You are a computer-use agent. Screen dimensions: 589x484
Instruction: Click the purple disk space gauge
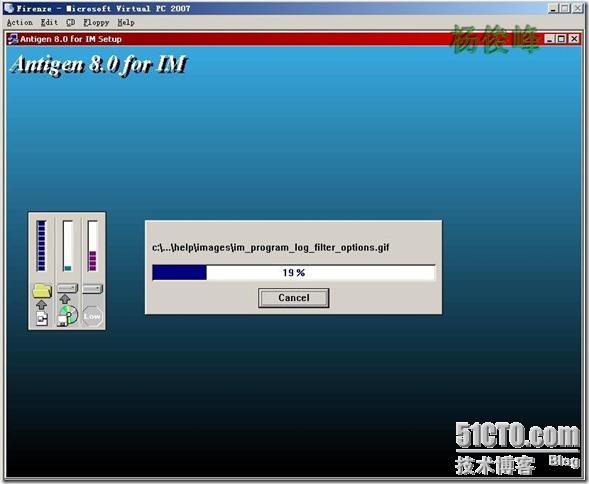tap(92, 246)
